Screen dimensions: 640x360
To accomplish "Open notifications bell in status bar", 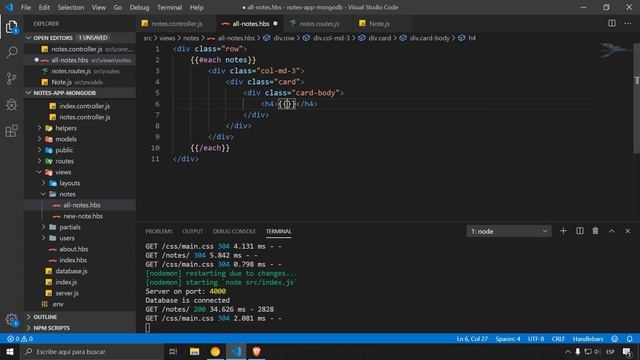I will (629, 339).
